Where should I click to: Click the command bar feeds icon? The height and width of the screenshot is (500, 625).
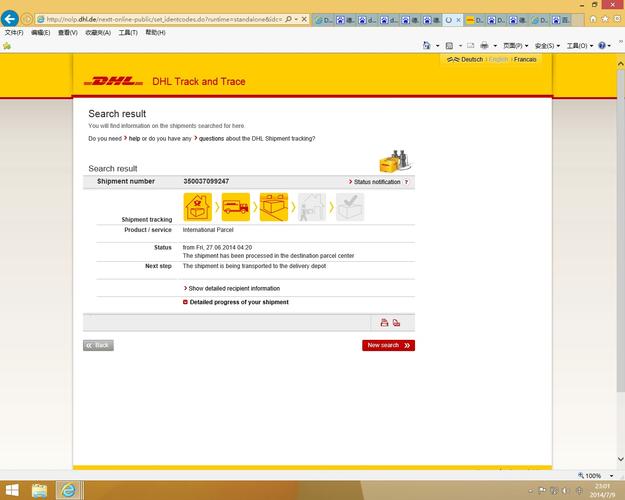click(449, 45)
